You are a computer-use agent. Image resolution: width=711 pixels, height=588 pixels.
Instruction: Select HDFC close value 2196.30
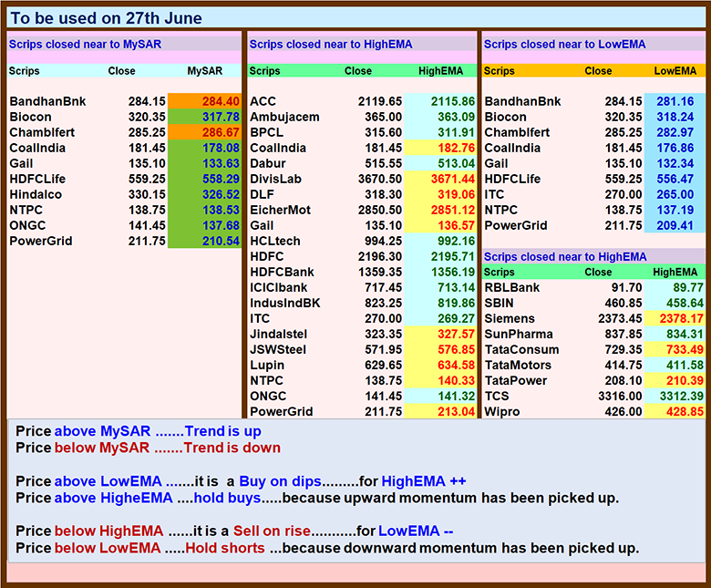coord(380,256)
